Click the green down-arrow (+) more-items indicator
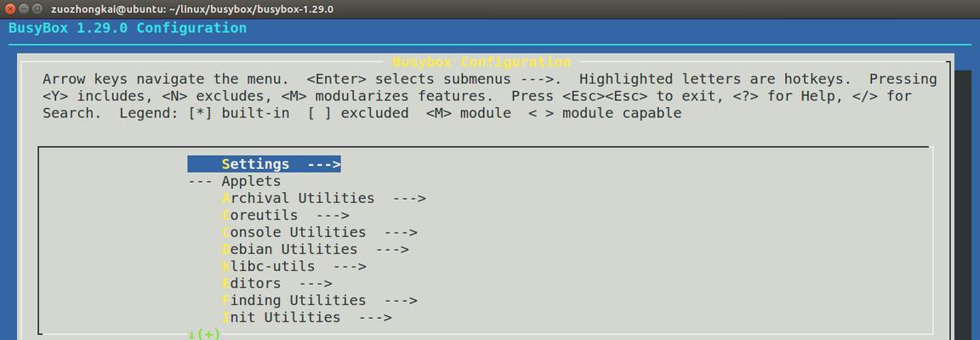The width and height of the screenshot is (980, 340). [x=204, y=334]
